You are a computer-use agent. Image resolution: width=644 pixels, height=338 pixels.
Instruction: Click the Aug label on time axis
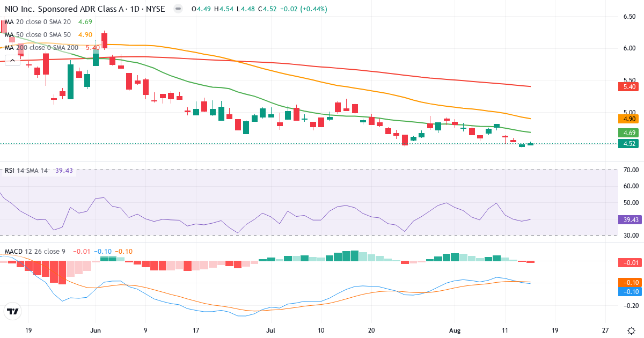[x=454, y=330]
